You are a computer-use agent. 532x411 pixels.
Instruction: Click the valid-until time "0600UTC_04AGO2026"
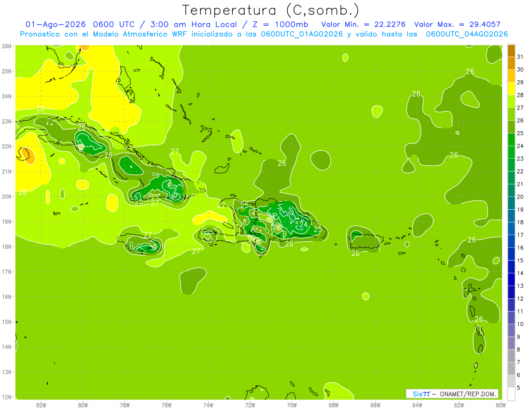point(467,34)
